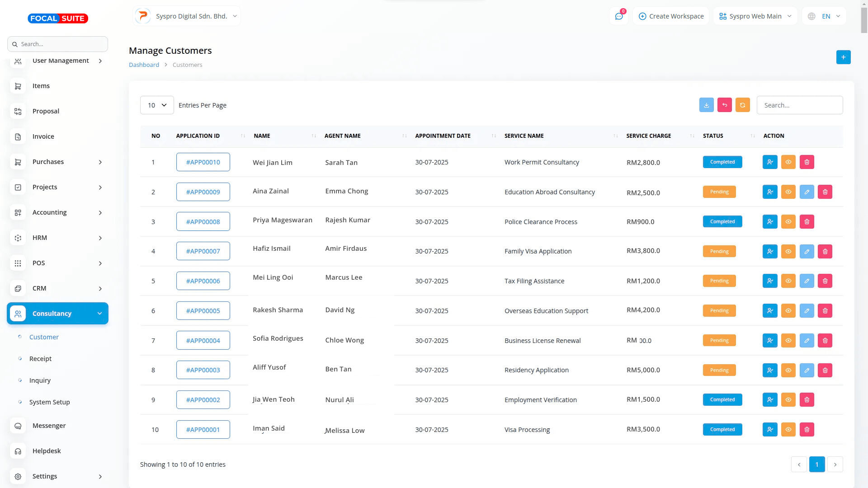Screen dimensions: 868x488
Task: View Rakesh Sharma's record via eye icon
Action: (788, 311)
